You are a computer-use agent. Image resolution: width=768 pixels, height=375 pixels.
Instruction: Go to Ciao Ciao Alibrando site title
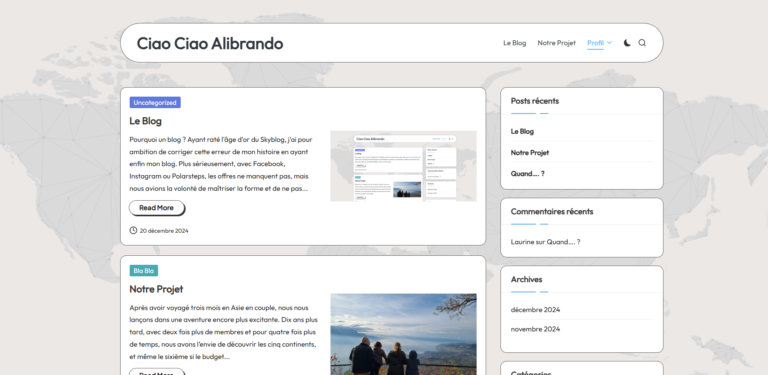point(210,43)
